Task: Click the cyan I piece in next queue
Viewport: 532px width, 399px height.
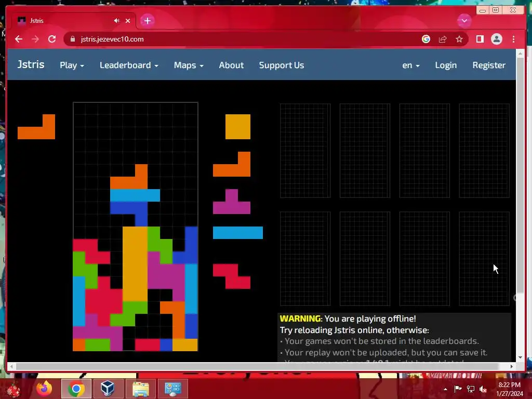Action: point(238,233)
